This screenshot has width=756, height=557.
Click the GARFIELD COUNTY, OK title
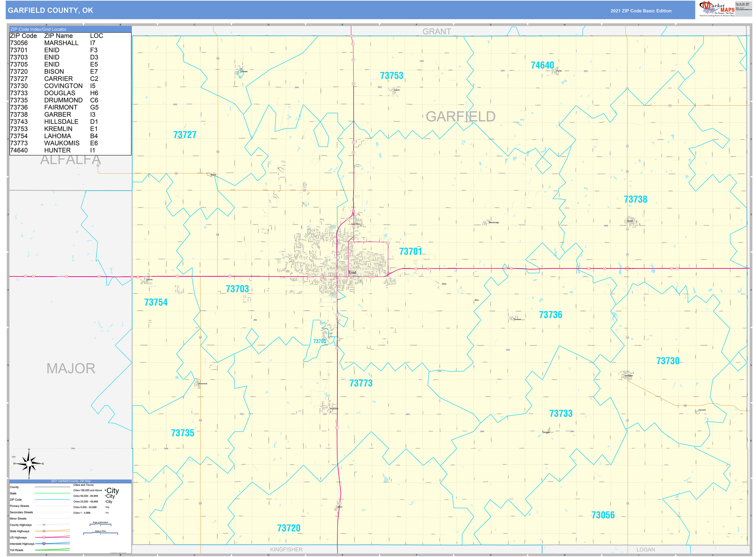(x=50, y=10)
